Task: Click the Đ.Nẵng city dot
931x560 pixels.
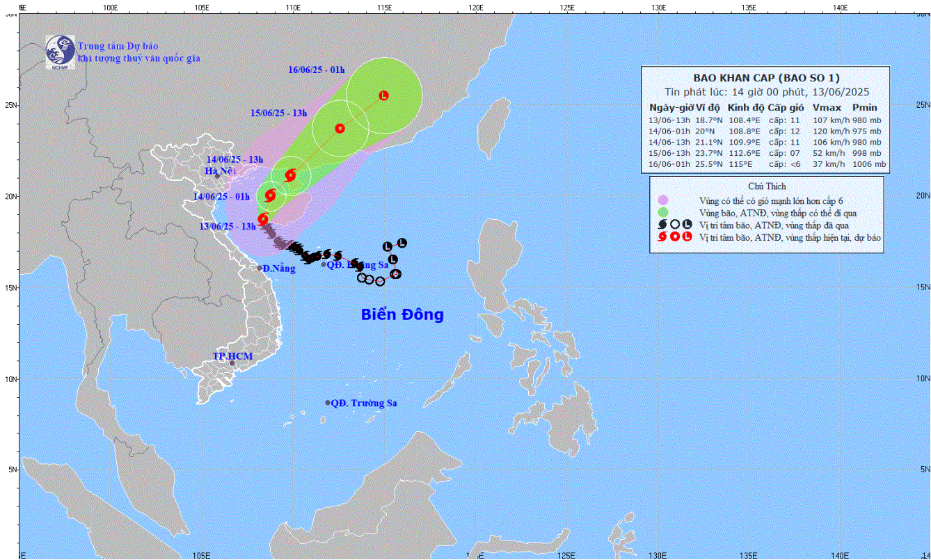Action: (260, 268)
